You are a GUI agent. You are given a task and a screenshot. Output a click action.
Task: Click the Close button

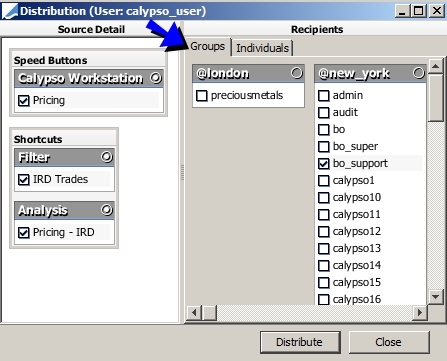389,342
